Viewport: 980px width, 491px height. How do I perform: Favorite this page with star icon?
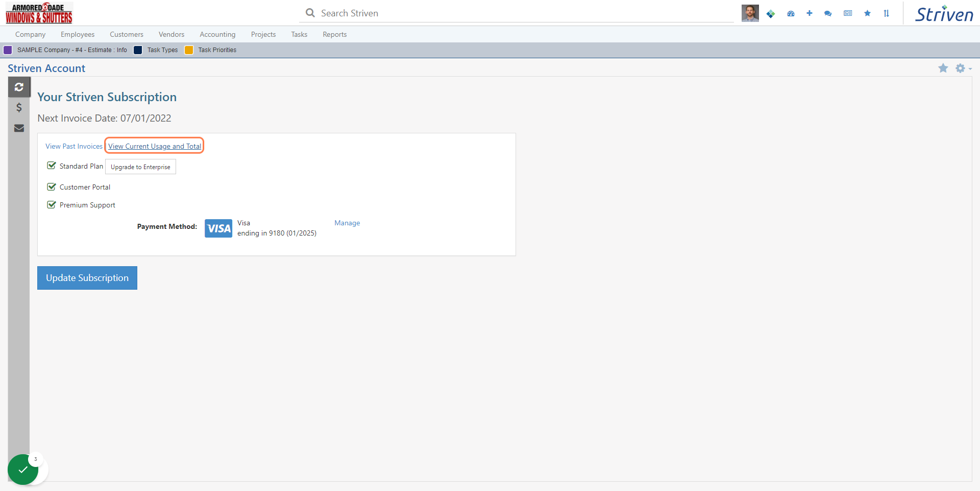943,68
